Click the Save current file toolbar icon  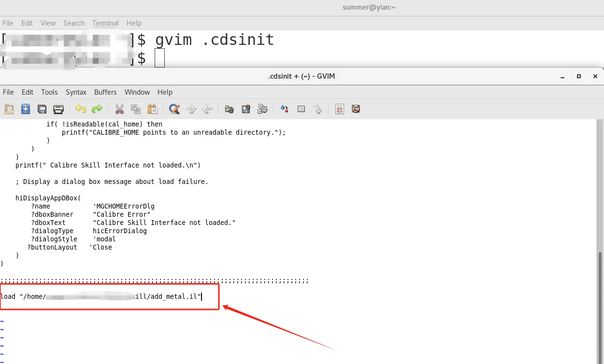pos(26,109)
